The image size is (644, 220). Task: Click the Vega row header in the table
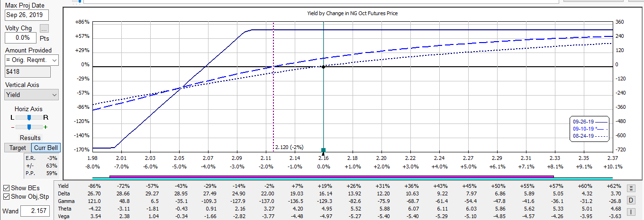point(63,216)
